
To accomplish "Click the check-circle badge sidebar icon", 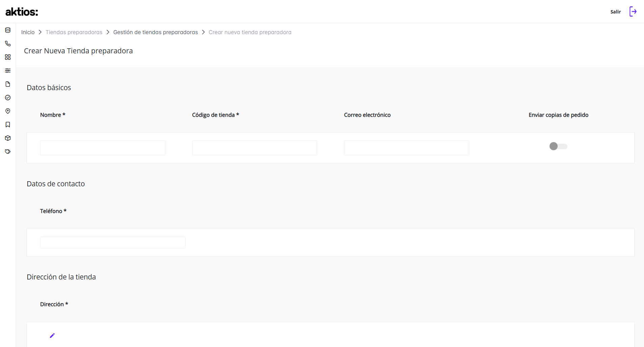I will coord(8,98).
